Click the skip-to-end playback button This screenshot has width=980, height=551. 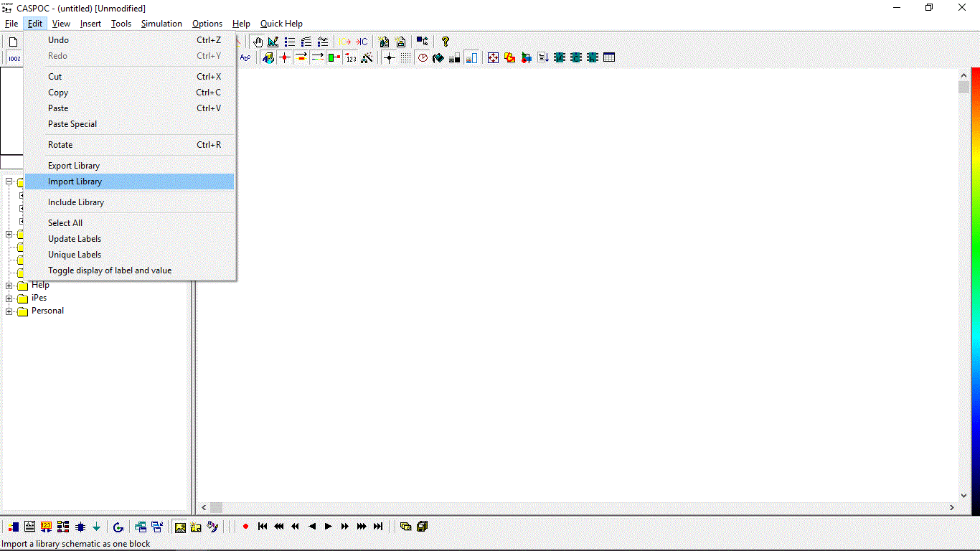[378, 527]
